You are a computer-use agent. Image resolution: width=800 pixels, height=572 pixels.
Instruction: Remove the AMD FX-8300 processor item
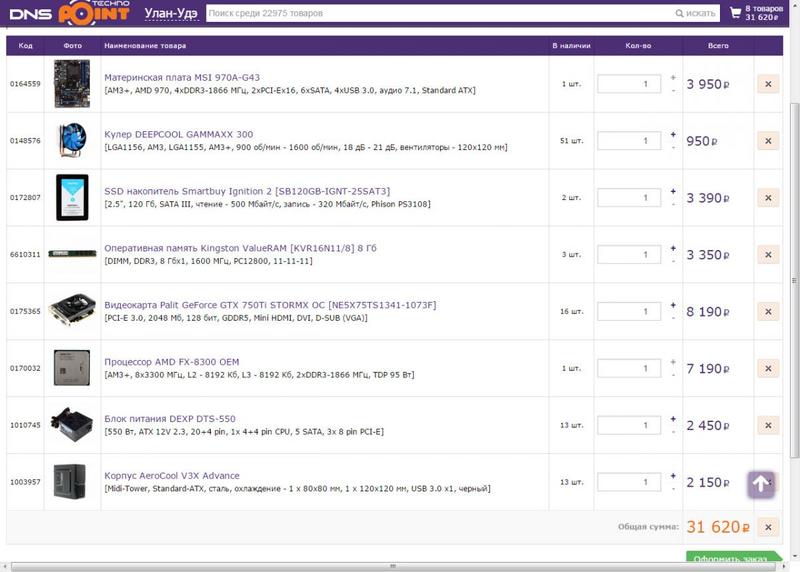pos(768,369)
